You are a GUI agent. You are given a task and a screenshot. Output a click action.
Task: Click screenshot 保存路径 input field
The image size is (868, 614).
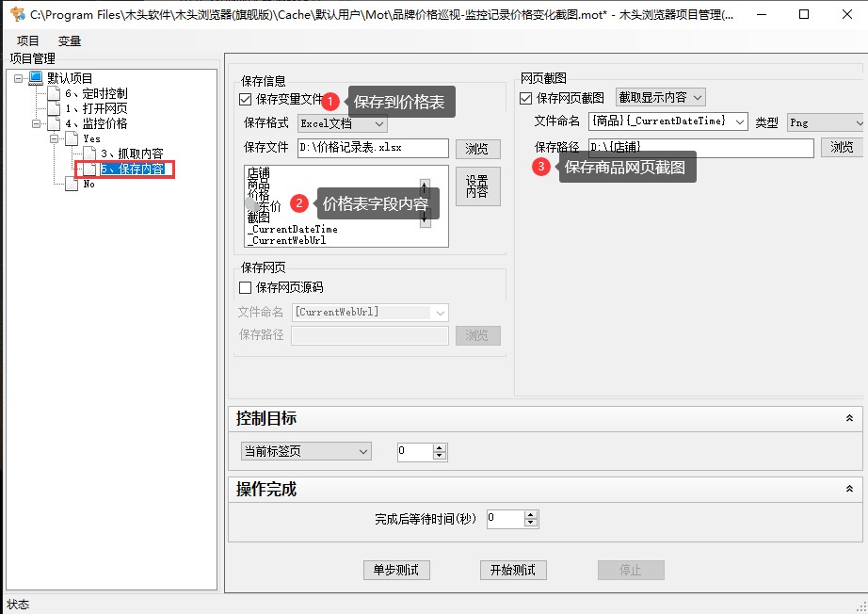click(700, 147)
